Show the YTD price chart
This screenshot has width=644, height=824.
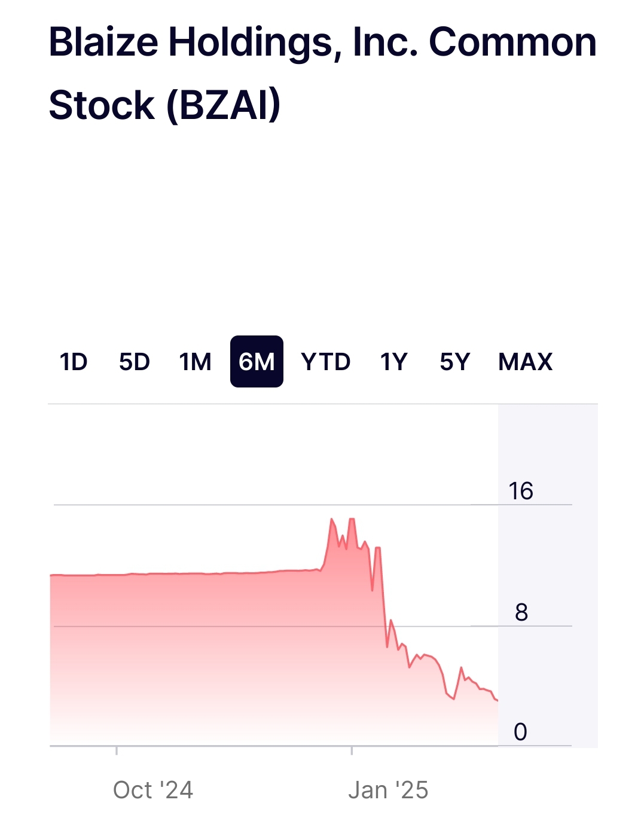click(325, 362)
